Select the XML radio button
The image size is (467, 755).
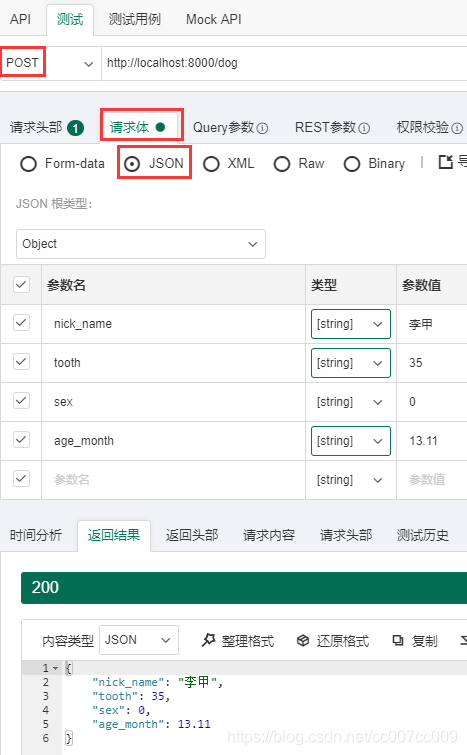pos(211,164)
